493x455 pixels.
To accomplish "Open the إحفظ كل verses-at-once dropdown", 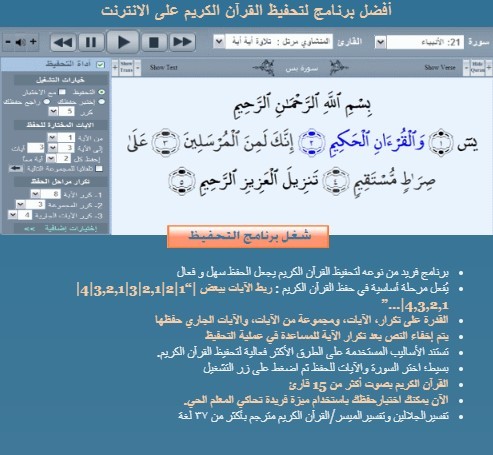I will point(51,158).
